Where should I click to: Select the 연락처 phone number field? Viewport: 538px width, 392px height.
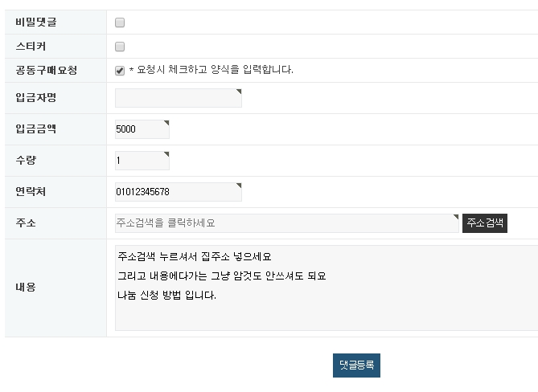[178, 192]
